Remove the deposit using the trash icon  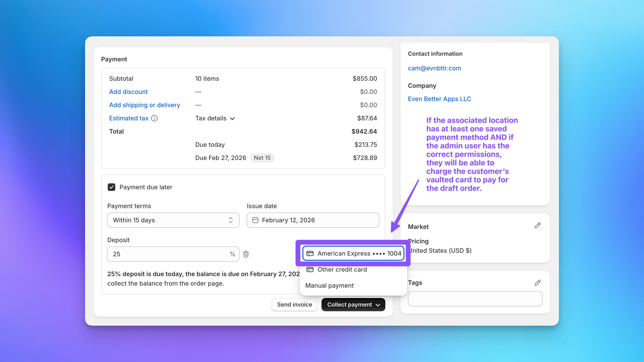[246, 254]
